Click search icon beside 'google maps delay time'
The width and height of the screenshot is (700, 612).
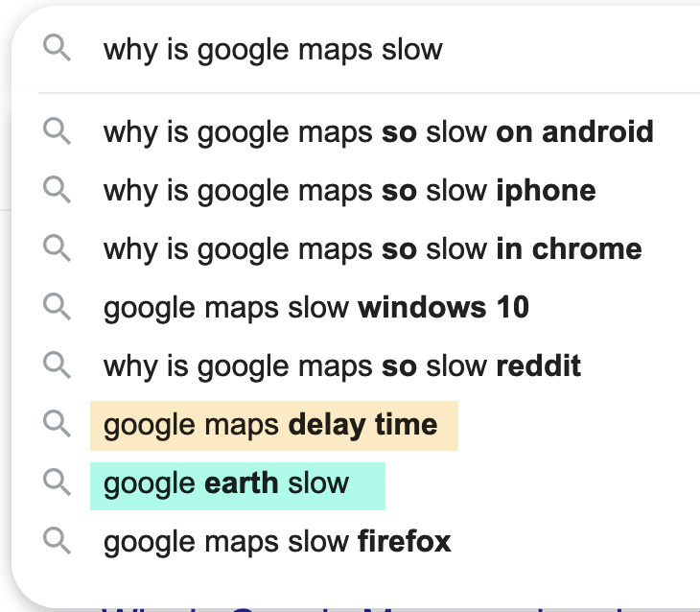pyautogui.click(x=58, y=424)
